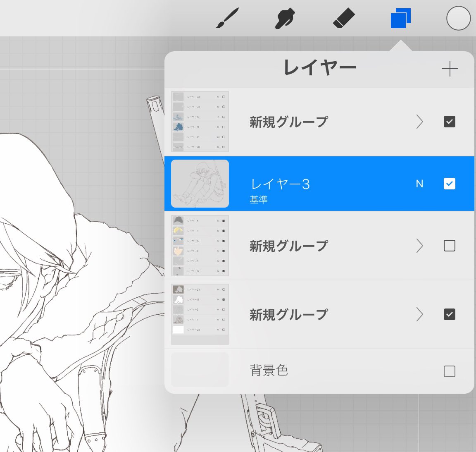Uncheck visibility of the top 新規グループ
This screenshot has width=476, height=452.
click(449, 122)
